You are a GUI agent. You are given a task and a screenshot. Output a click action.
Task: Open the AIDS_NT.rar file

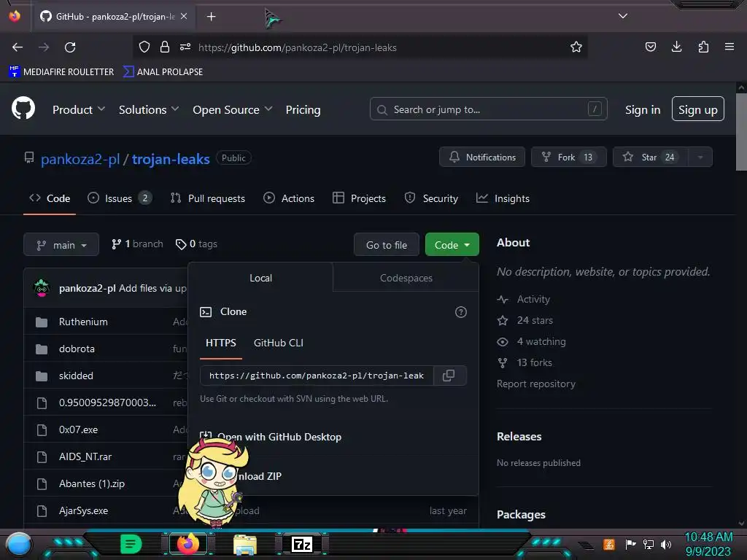point(85,456)
